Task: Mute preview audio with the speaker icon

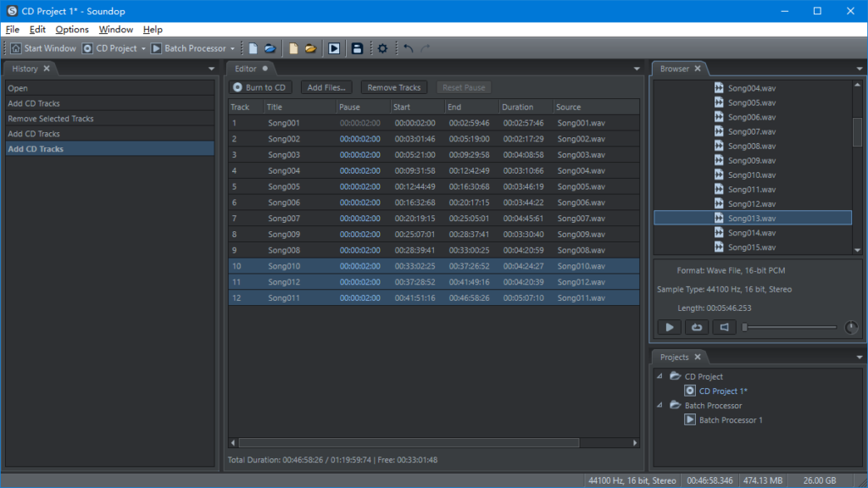Action: (x=723, y=327)
